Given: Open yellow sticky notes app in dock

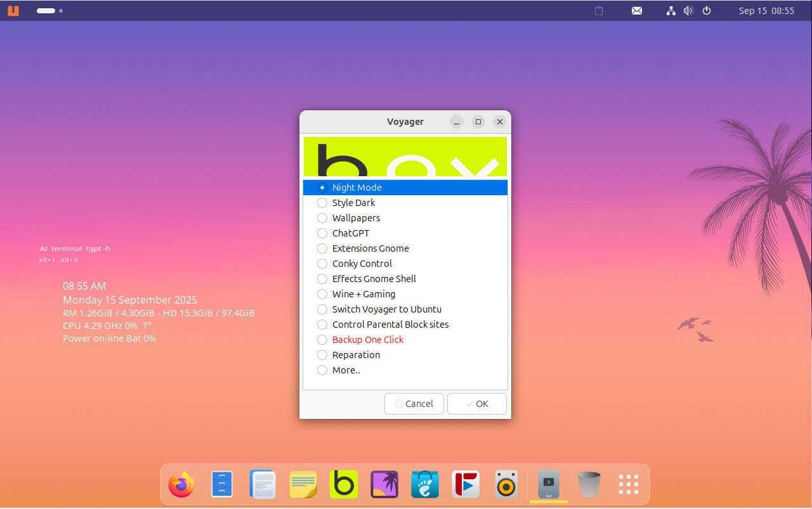Looking at the screenshot, I should click(303, 485).
